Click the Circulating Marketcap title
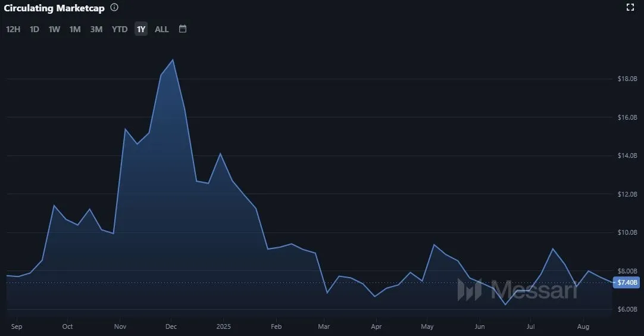This screenshot has width=644, height=336. [x=54, y=8]
